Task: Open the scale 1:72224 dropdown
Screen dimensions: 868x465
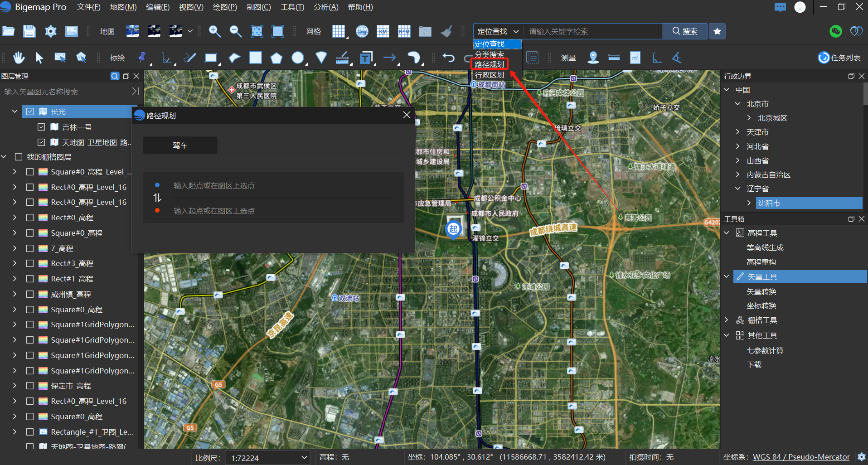Action: pyautogui.click(x=269, y=458)
